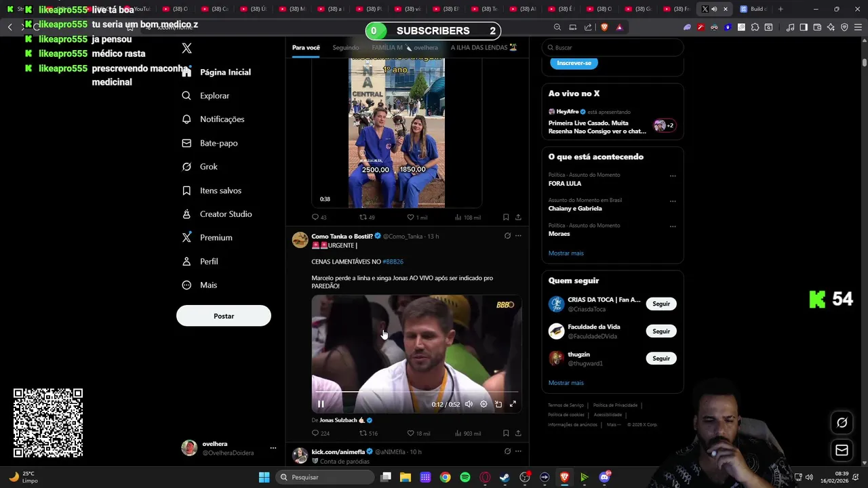Expand the video to fullscreen
This screenshot has width=868, height=488.
pos(513,404)
